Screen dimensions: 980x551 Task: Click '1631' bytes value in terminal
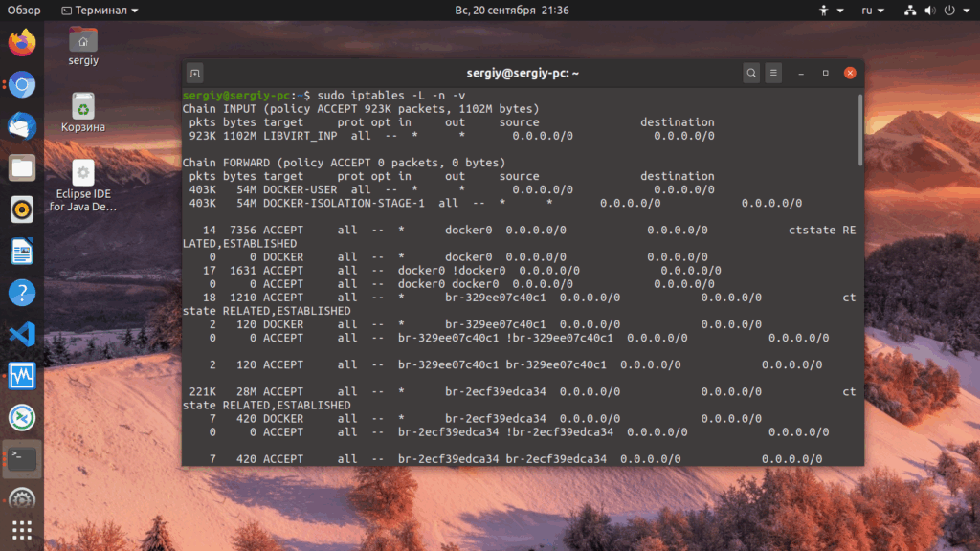tap(243, 271)
